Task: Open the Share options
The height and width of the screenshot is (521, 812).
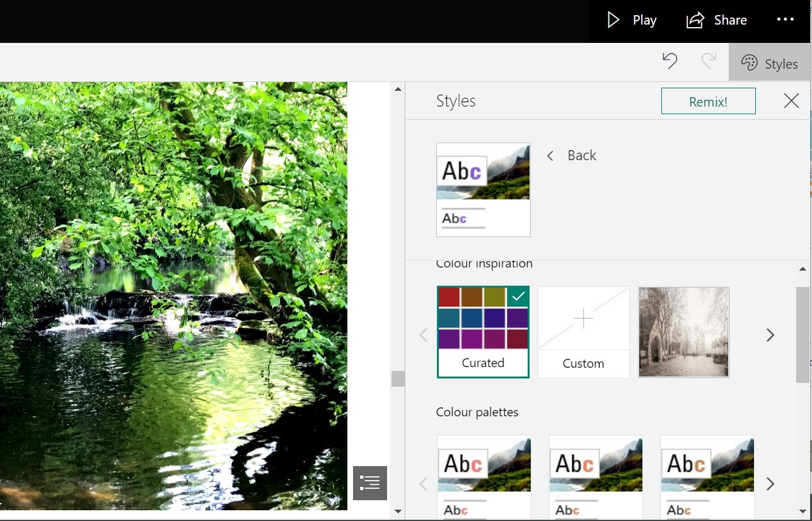Action: pyautogui.click(x=716, y=20)
